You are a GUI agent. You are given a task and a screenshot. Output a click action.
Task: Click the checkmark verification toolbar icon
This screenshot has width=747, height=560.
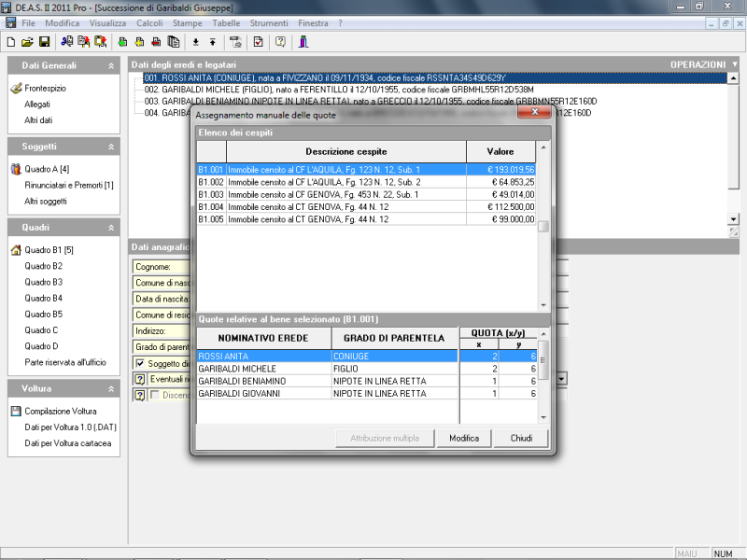tap(259, 42)
